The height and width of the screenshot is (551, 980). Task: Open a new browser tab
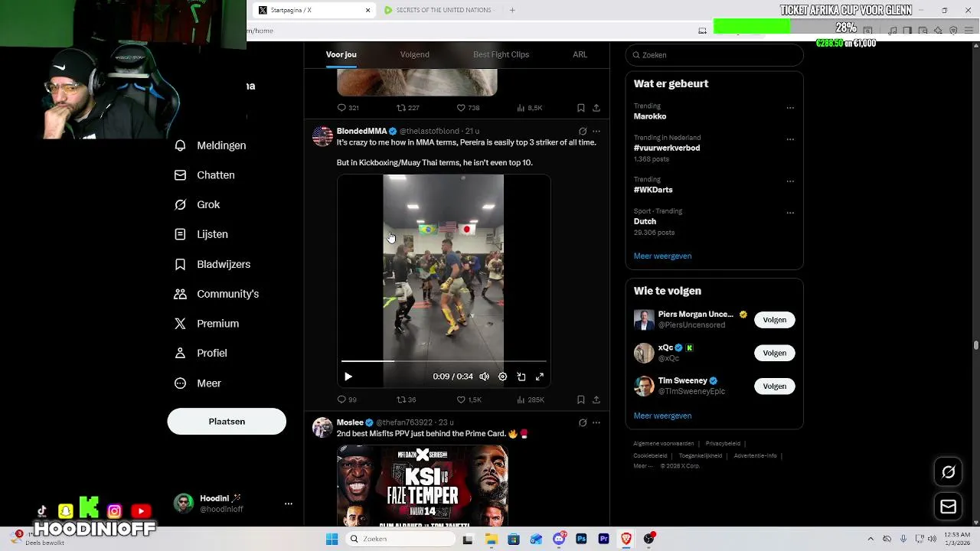(512, 10)
